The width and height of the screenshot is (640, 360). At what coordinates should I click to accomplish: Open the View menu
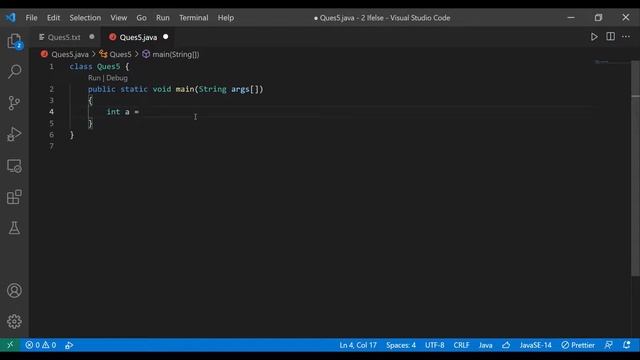[118, 18]
